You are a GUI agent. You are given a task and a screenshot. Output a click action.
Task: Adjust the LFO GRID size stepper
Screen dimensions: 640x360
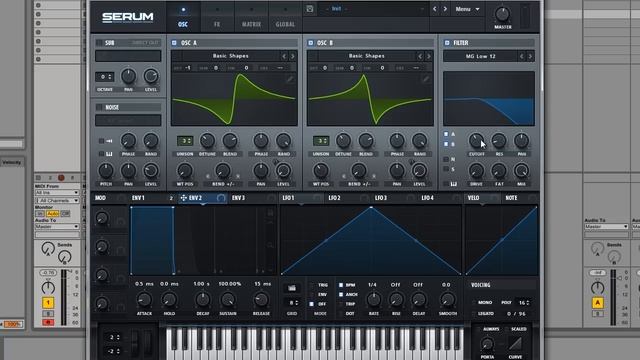[x=292, y=303]
